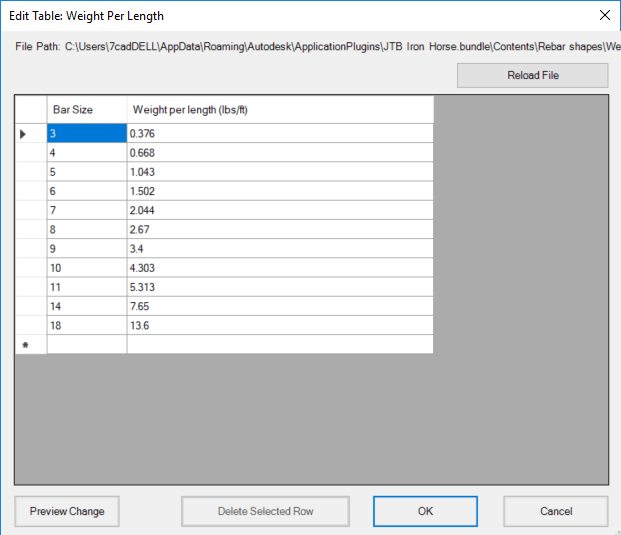Select bar size cell 18

(x=87, y=326)
